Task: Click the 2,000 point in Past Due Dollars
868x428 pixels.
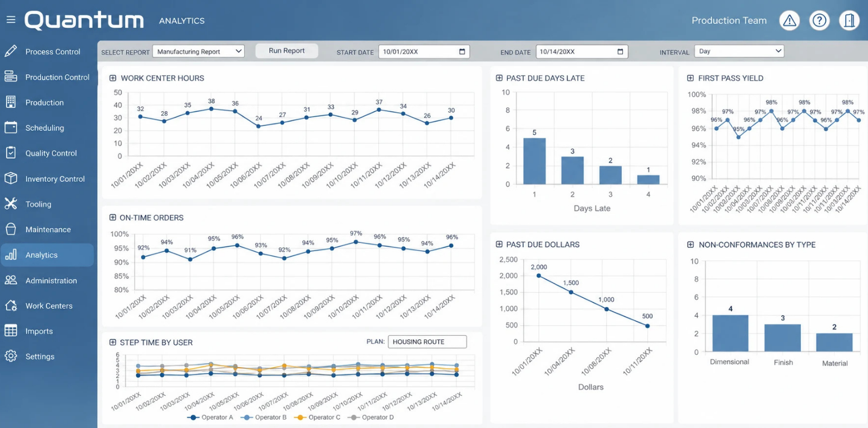Action: pyautogui.click(x=539, y=276)
